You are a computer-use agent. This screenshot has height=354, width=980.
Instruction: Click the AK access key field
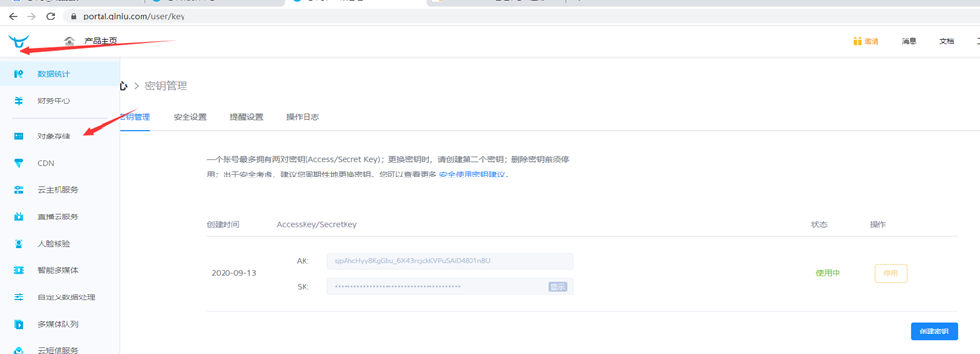click(x=449, y=261)
